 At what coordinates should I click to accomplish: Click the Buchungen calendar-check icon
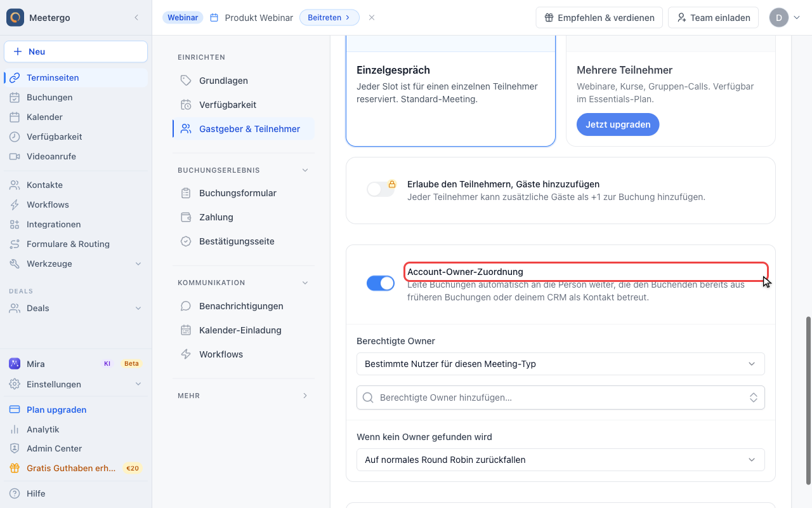click(x=15, y=97)
